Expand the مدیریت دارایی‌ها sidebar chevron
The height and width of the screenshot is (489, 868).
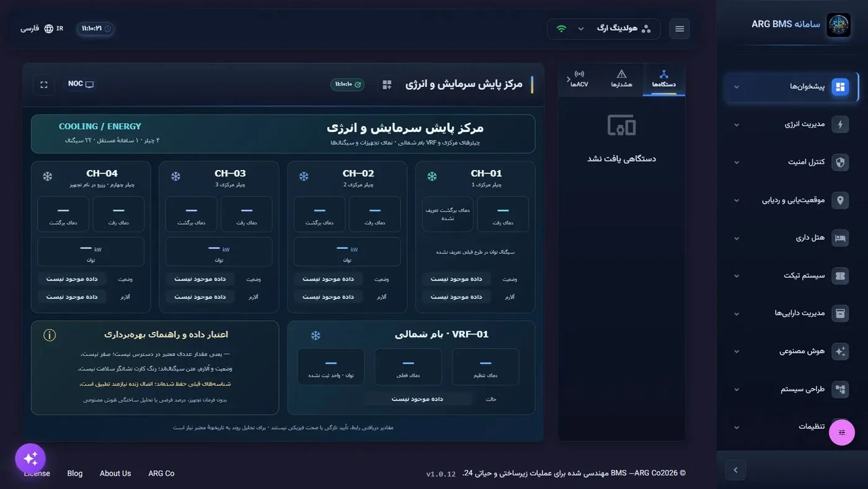(x=737, y=313)
